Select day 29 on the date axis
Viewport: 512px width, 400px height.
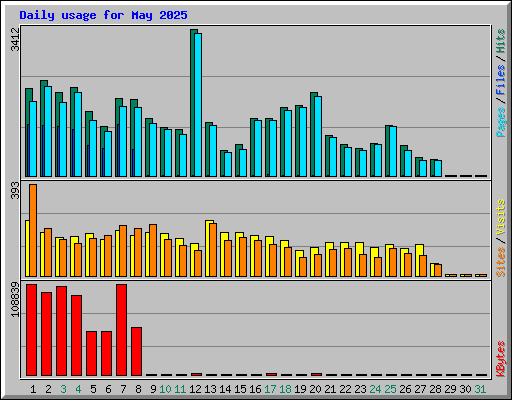pos(450,389)
